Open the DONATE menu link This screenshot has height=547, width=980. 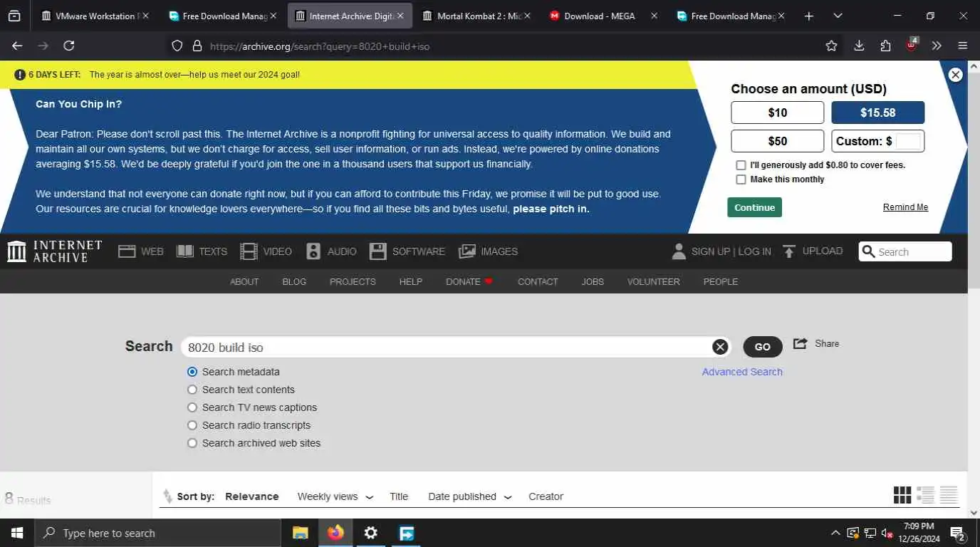(469, 281)
